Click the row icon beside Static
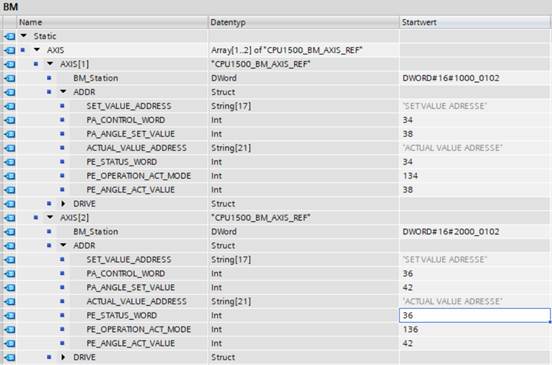Screen dimensions: 552x365 click(x=10, y=36)
